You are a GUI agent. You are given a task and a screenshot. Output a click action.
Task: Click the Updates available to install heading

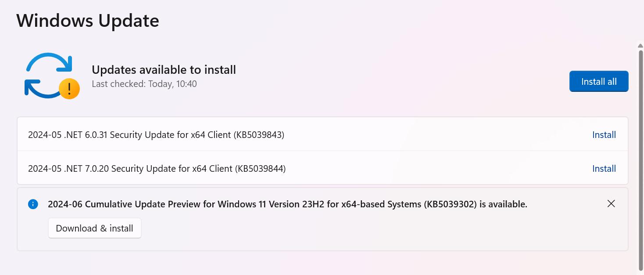coord(164,69)
